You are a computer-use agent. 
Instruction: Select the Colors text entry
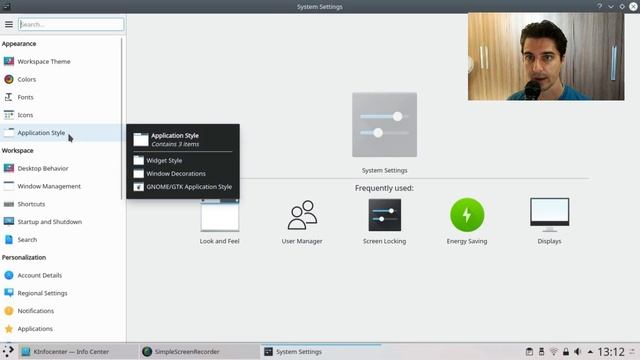pos(27,79)
